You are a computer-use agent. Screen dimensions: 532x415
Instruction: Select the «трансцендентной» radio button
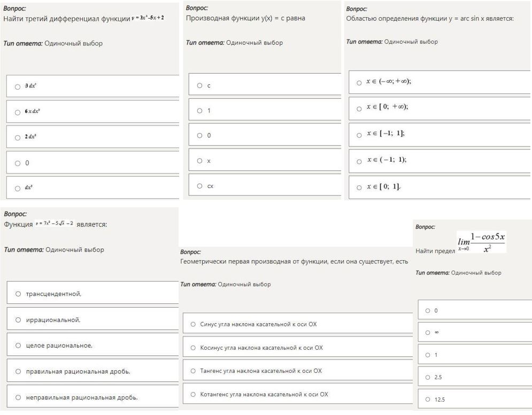(x=18, y=294)
